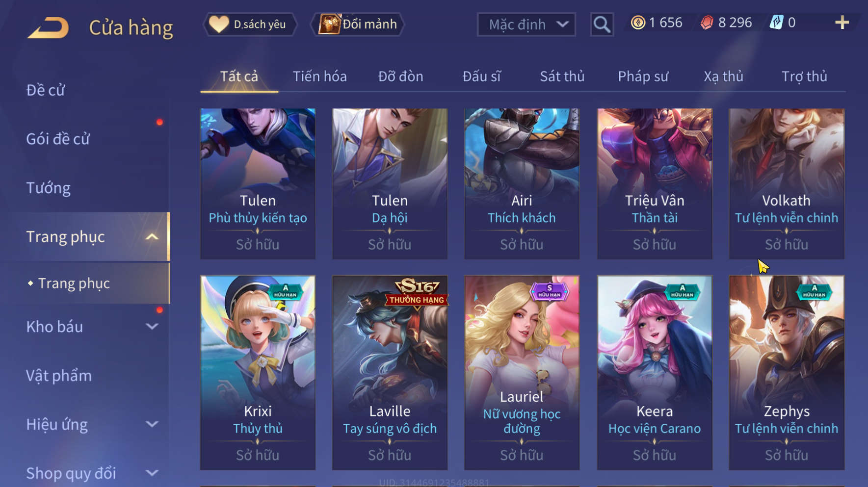Image resolution: width=868 pixels, height=487 pixels.
Task: Open the heart D.sách yêu wishlist
Action: (x=250, y=24)
